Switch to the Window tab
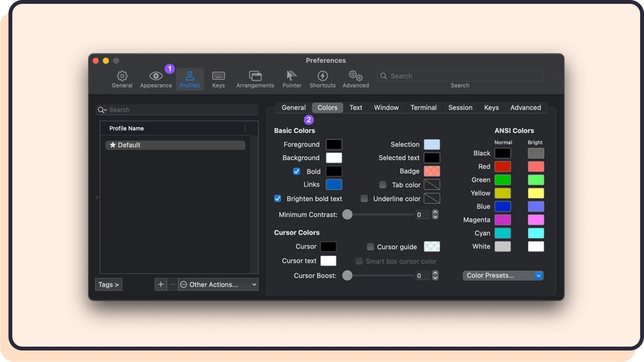 [x=386, y=108]
